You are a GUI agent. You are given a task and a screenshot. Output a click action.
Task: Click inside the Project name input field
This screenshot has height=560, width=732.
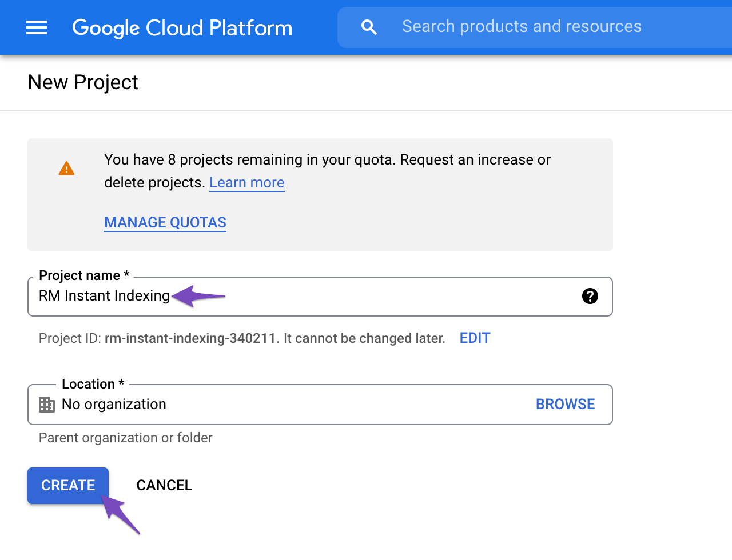pos(343,296)
